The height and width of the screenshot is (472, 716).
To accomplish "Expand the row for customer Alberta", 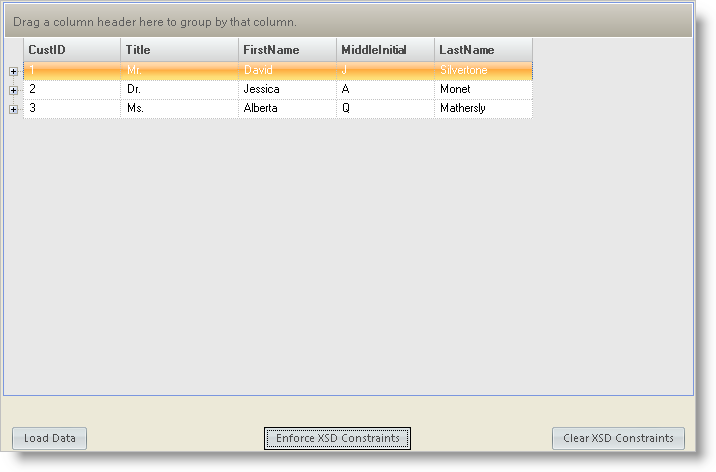I will pos(14,109).
